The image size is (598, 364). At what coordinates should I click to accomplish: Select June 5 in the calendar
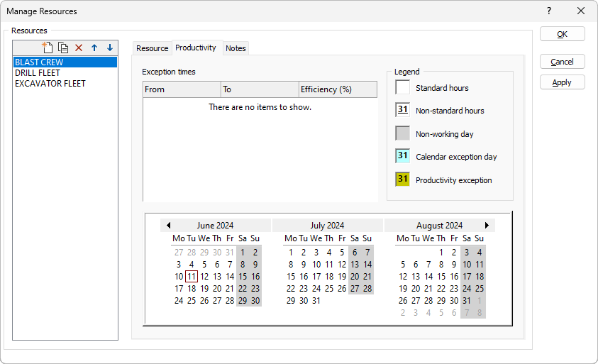204,265
